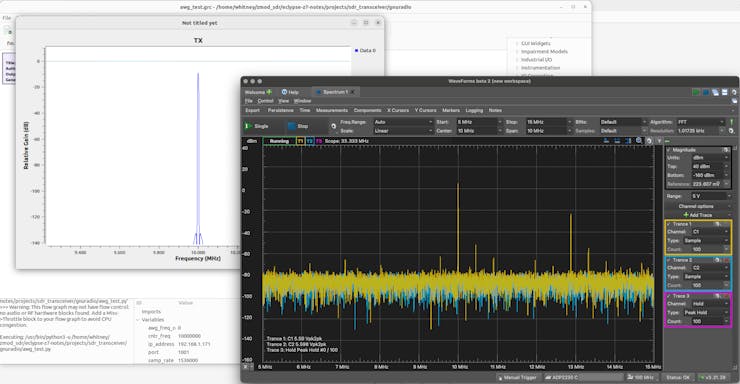Open Magnitude settings gear
The image size is (740, 384).
pyautogui.click(x=726, y=150)
